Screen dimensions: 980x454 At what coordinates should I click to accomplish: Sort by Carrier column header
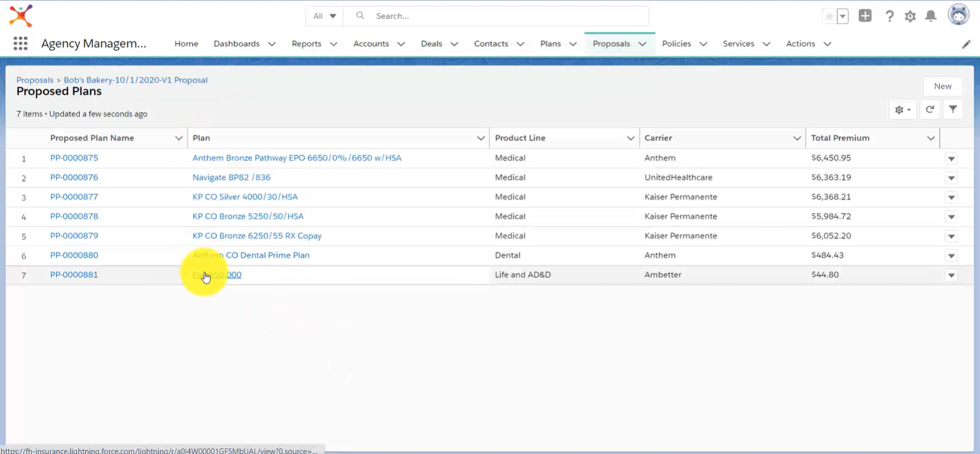pos(658,138)
